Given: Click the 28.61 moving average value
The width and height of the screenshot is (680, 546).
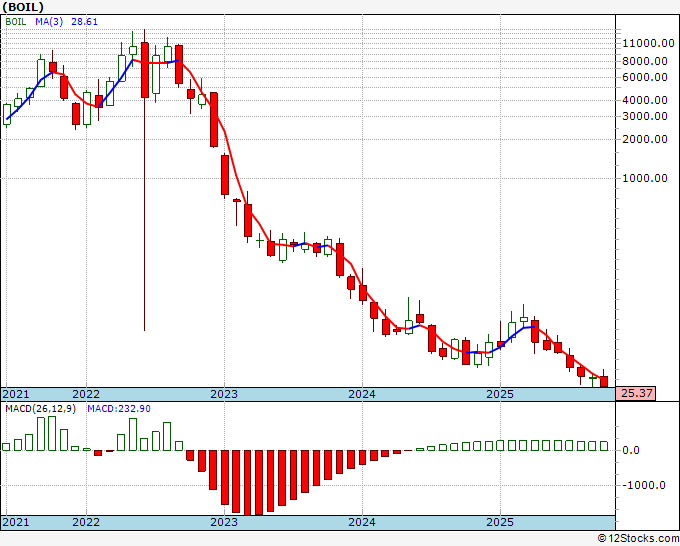Looking at the screenshot, I should [85, 22].
